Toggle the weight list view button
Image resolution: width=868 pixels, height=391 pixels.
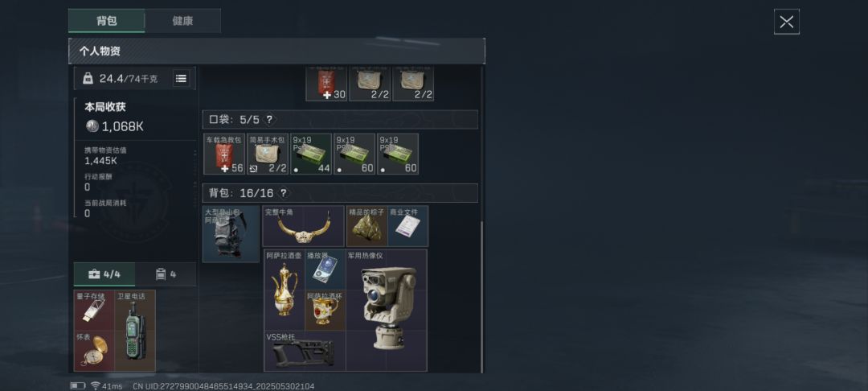[181, 78]
